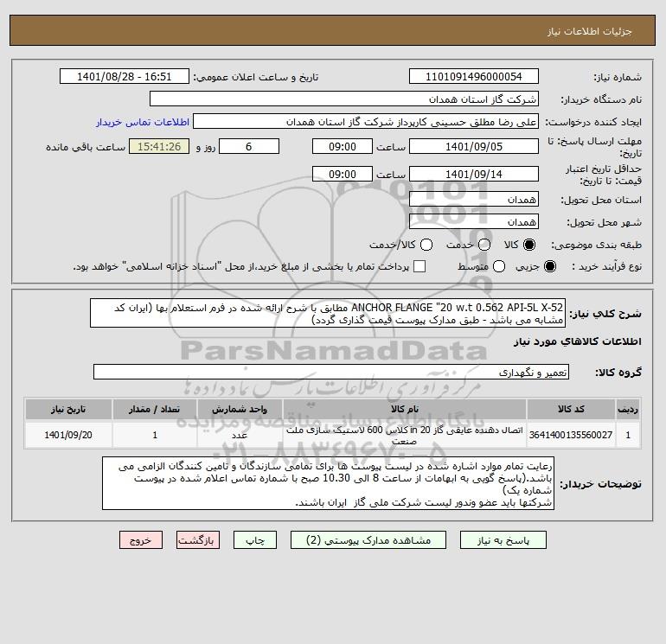Click the announcement date 1401/08/28 field
Screen dimensions: 666x644
(125, 76)
